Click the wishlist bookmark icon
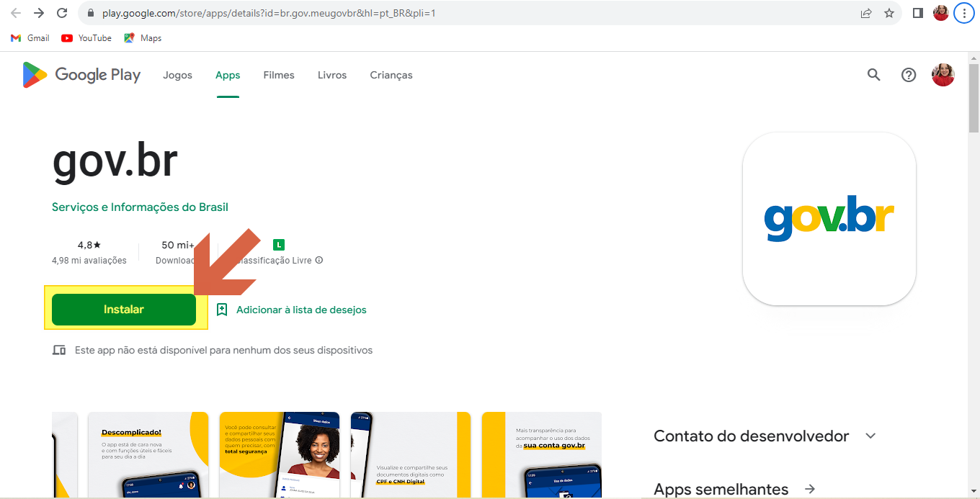The height and width of the screenshot is (499, 980). (x=222, y=310)
